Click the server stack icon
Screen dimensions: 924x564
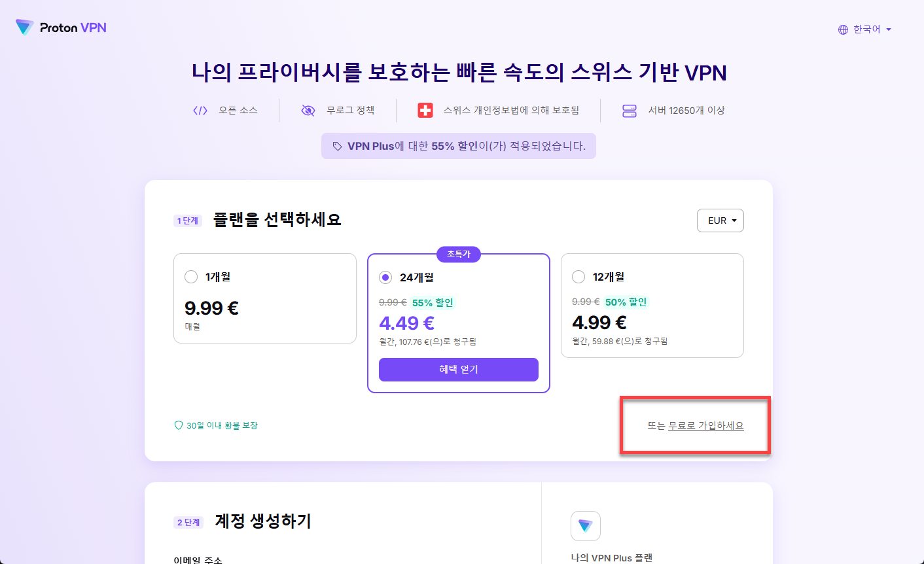pos(630,111)
